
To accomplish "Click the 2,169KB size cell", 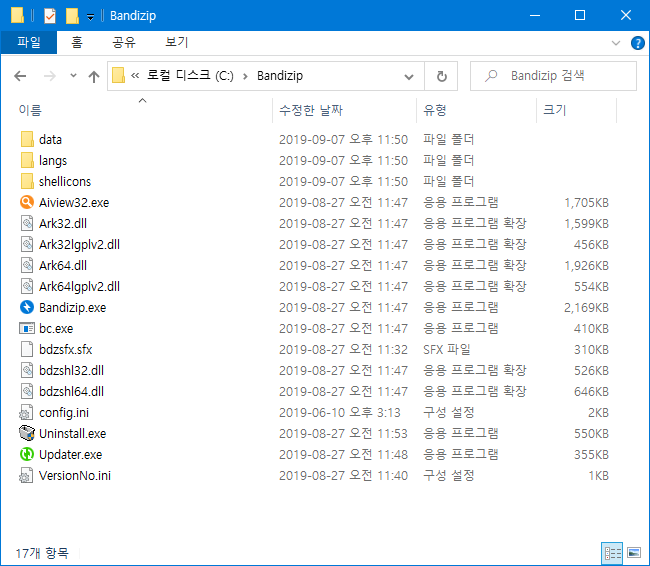I will click(586, 308).
